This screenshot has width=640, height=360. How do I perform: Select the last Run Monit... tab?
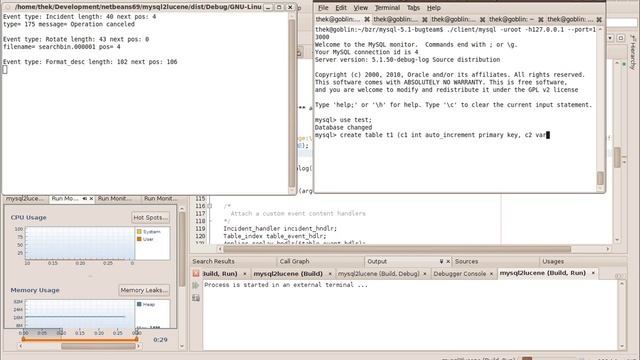(x=161, y=198)
